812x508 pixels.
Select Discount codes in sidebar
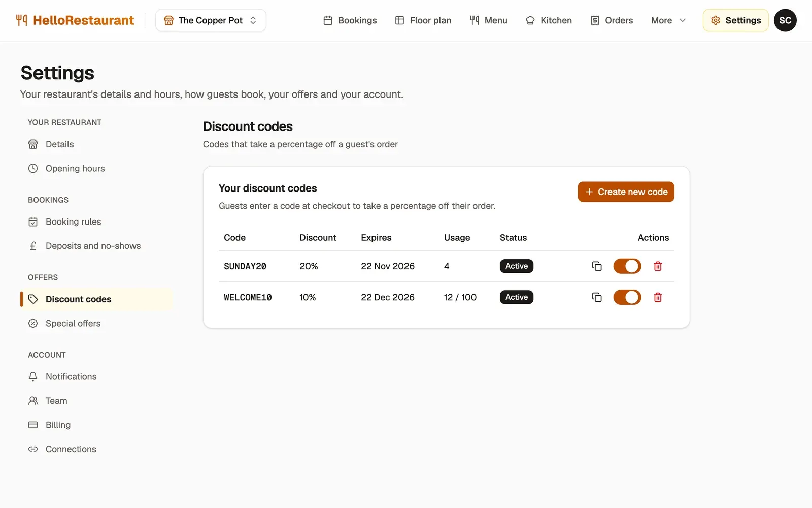(96, 299)
